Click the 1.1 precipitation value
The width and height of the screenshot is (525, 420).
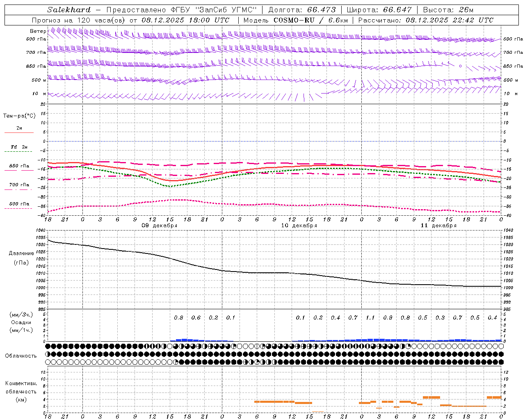point(370,317)
